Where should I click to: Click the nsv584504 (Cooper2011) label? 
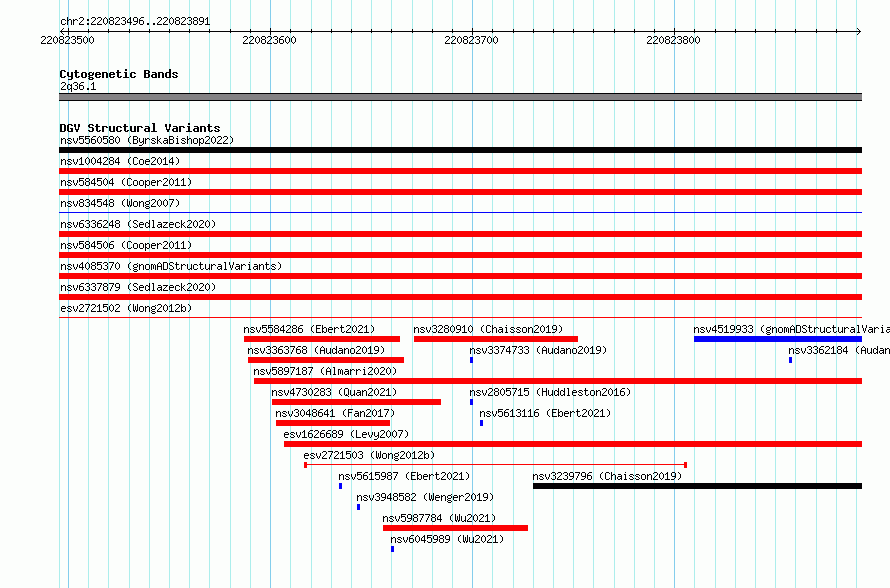coord(126,182)
